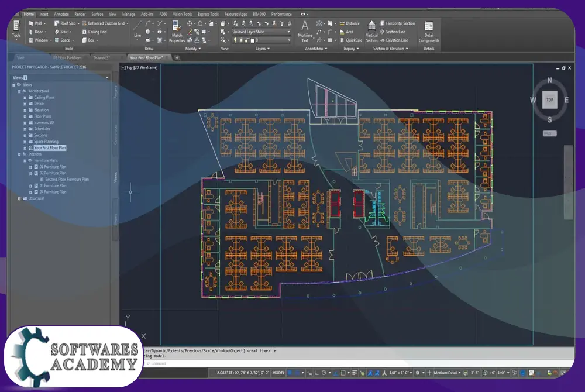Click the Horizontal Section tool

(397, 23)
